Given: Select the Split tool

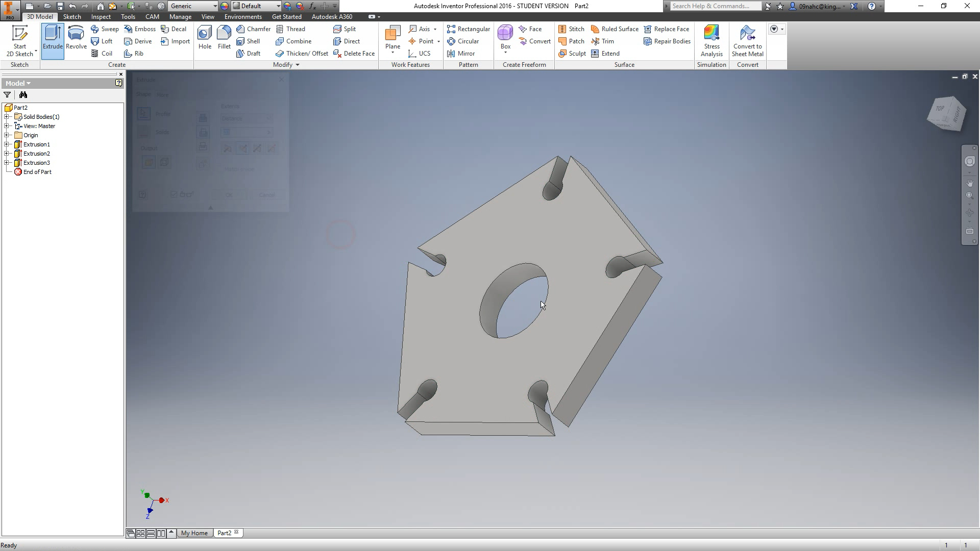Looking at the screenshot, I should pos(345,29).
